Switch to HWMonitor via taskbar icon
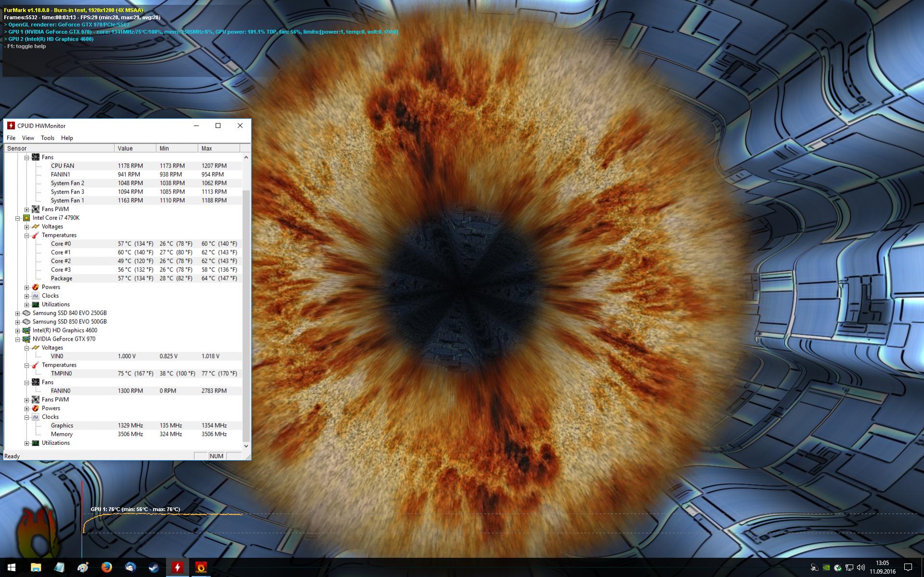Screen dimensions: 924x577 pyautogui.click(x=177, y=567)
